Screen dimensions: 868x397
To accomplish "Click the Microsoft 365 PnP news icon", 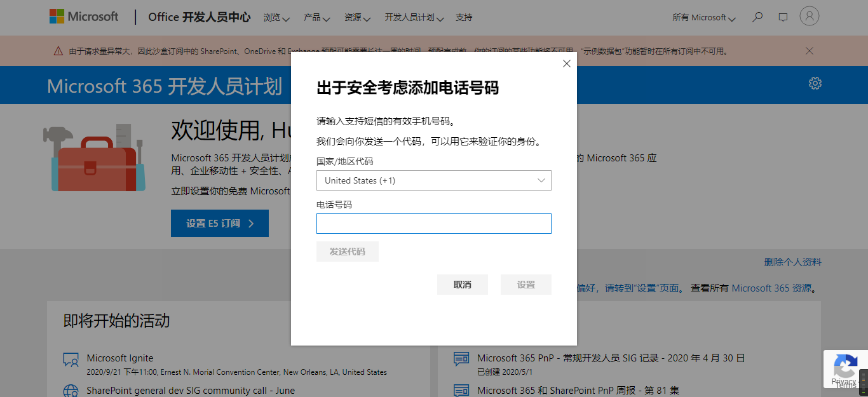I will pos(461,359).
